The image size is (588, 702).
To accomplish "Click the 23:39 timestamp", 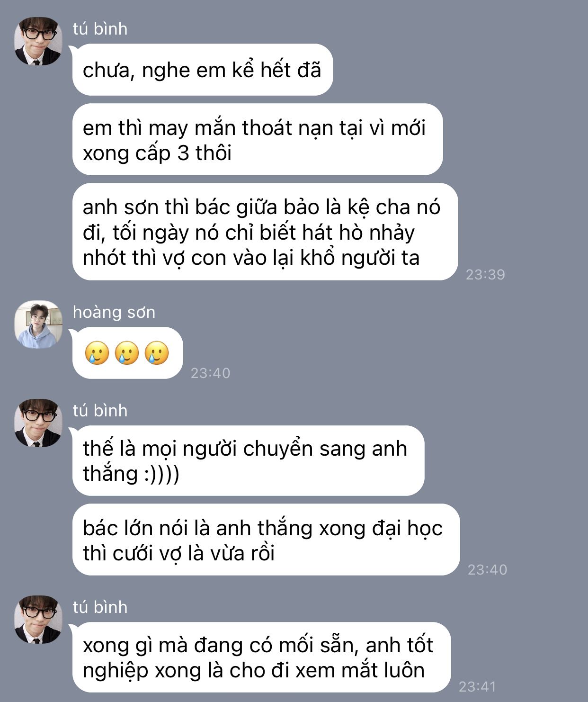I will click(x=485, y=274).
